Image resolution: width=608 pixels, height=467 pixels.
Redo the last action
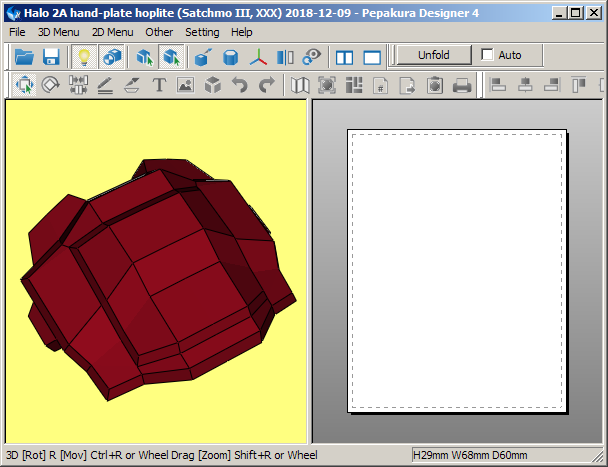tap(267, 85)
